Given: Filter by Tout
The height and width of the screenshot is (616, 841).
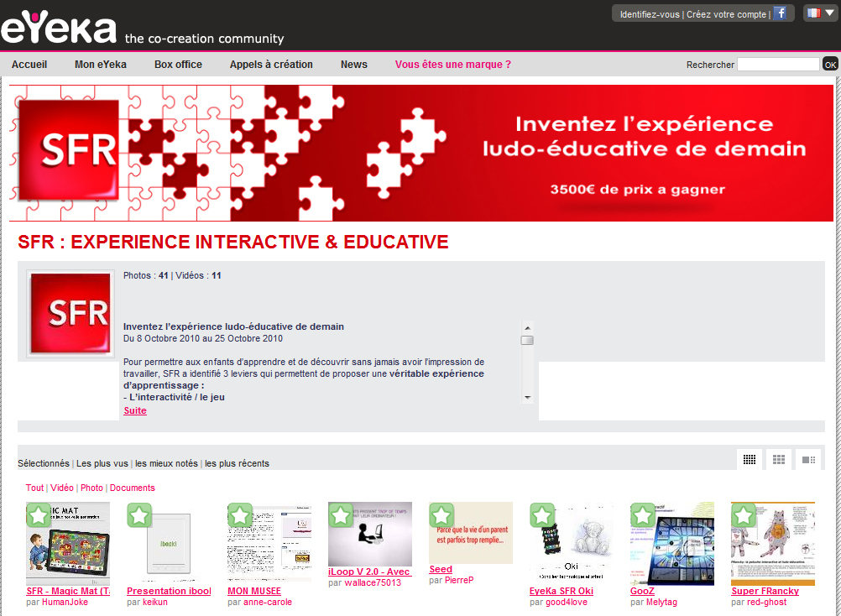Looking at the screenshot, I should 35,488.
